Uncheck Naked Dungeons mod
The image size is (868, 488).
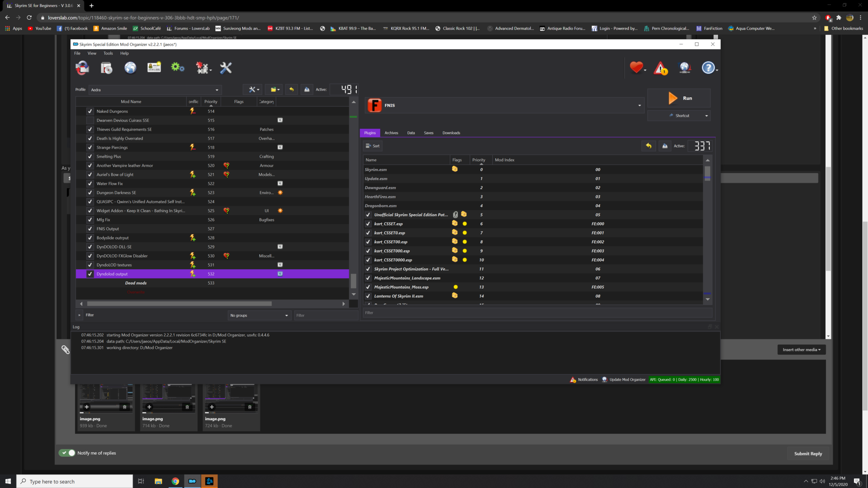(90, 111)
